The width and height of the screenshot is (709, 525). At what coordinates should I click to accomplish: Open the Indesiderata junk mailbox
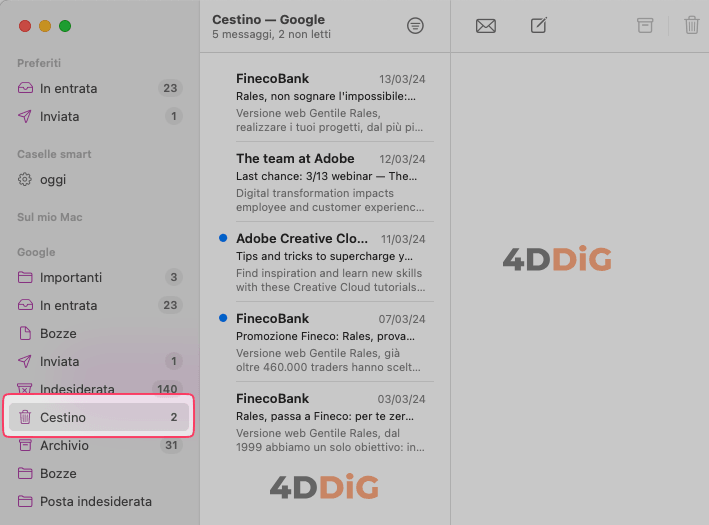click(x=100, y=389)
